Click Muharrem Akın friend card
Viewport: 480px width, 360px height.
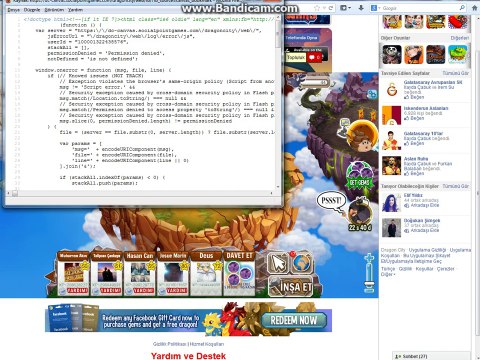pyautogui.click(x=73, y=274)
